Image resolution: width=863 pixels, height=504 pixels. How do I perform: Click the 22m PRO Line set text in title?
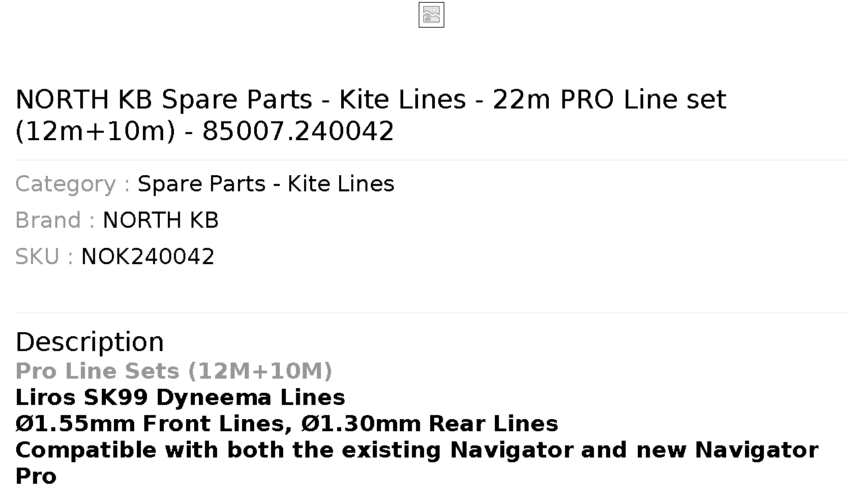[x=609, y=100]
